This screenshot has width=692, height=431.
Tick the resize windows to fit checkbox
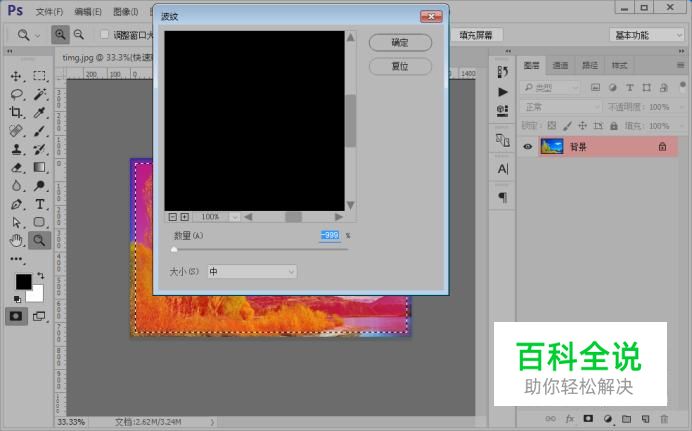(105, 34)
